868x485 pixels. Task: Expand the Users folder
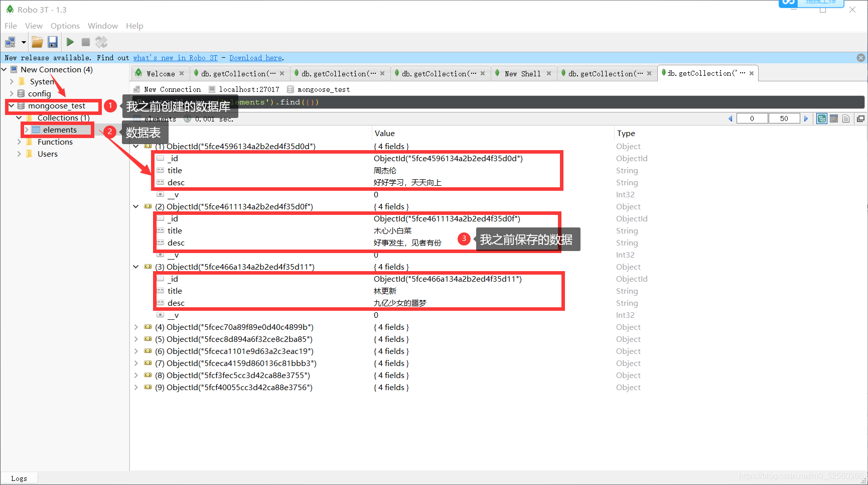(19, 154)
